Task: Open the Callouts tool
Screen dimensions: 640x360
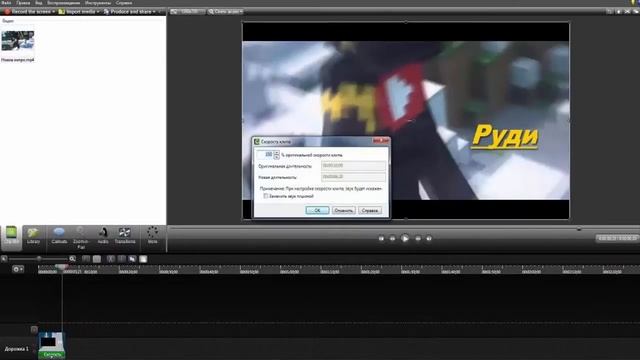Action: click(x=59, y=236)
